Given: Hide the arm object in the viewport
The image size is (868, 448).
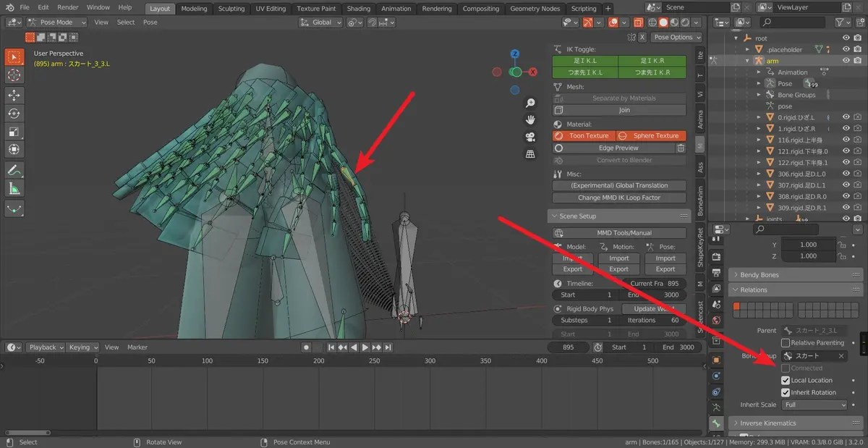Looking at the screenshot, I should pos(846,59).
